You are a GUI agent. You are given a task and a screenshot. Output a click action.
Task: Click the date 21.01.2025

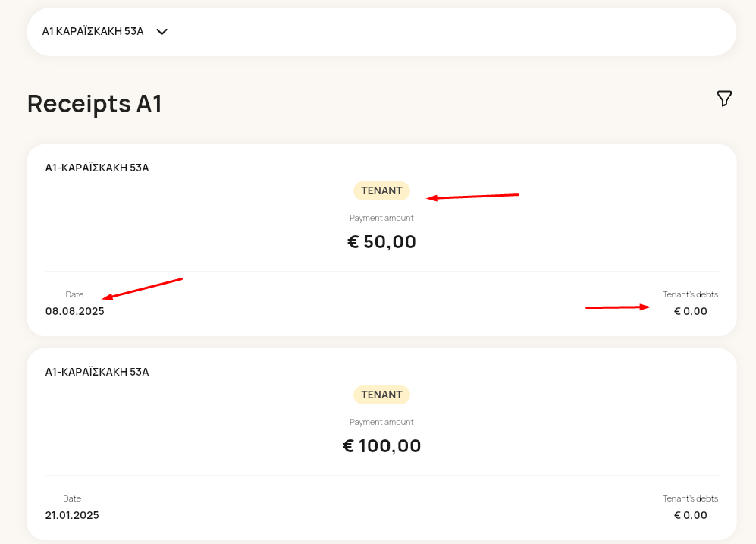pos(72,515)
